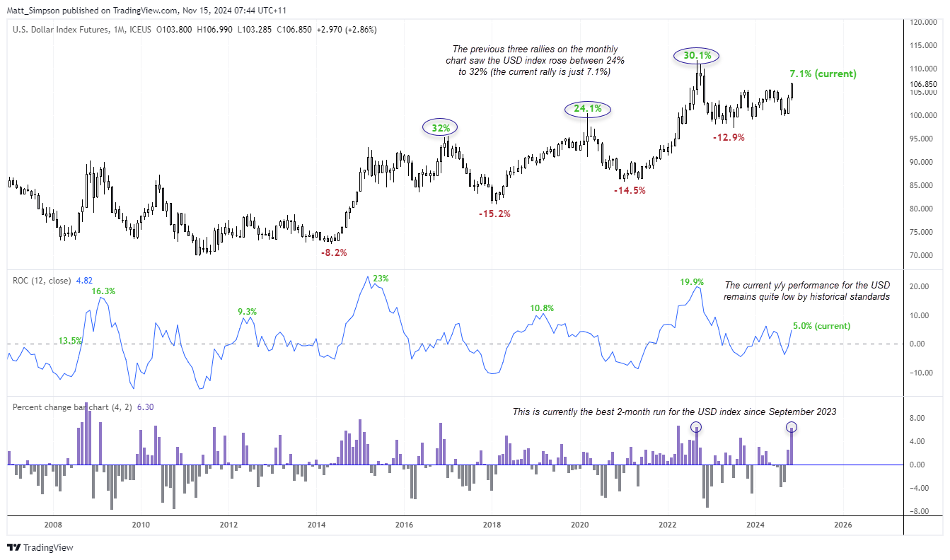Click the 2020 time axis label
This screenshot has width=950, height=560.
[580, 525]
